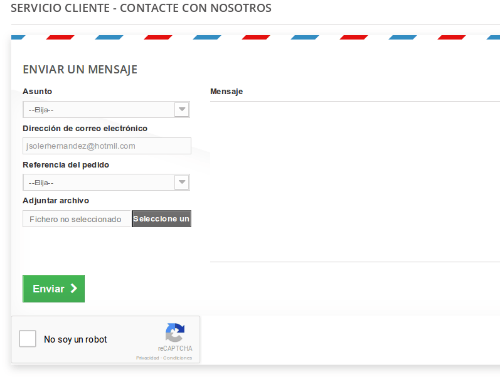The image size is (500, 389).
Task: Click the 'Dirección de correo electrónico' label
Action: [x=85, y=128]
